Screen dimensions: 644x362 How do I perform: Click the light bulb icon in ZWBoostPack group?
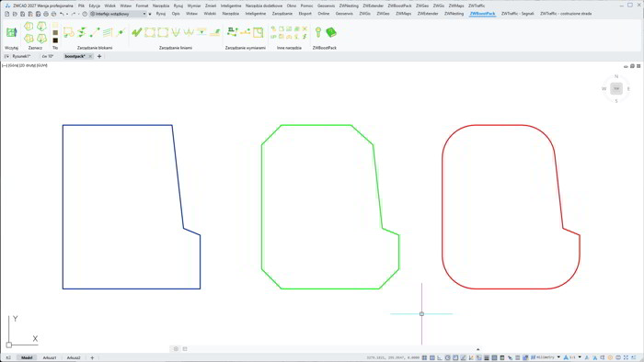click(318, 32)
